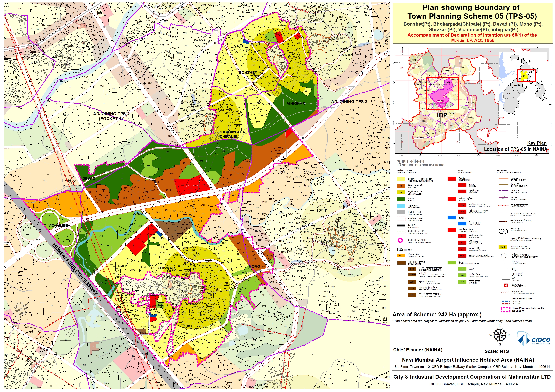
Task: Click the CIDCO logo
Action: click(x=534, y=339)
